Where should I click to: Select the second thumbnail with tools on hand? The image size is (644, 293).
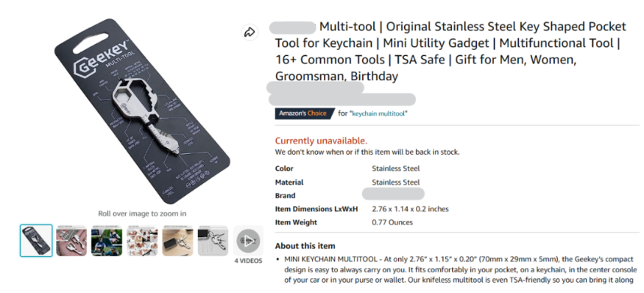(x=71, y=241)
